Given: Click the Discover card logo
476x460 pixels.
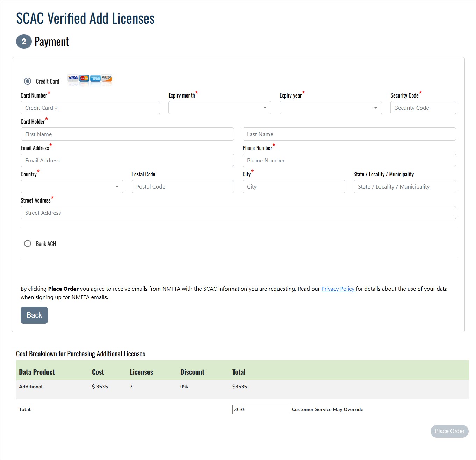Looking at the screenshot, I should [107, 78].
